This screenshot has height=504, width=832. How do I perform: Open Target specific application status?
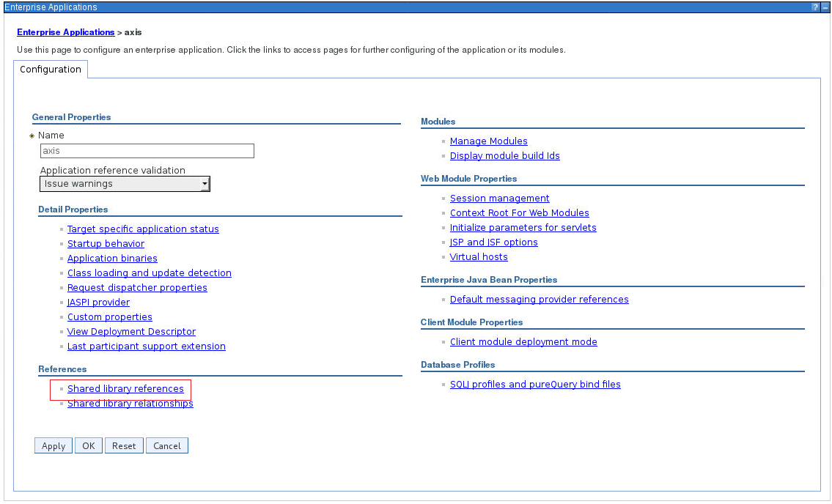(143, 229)
